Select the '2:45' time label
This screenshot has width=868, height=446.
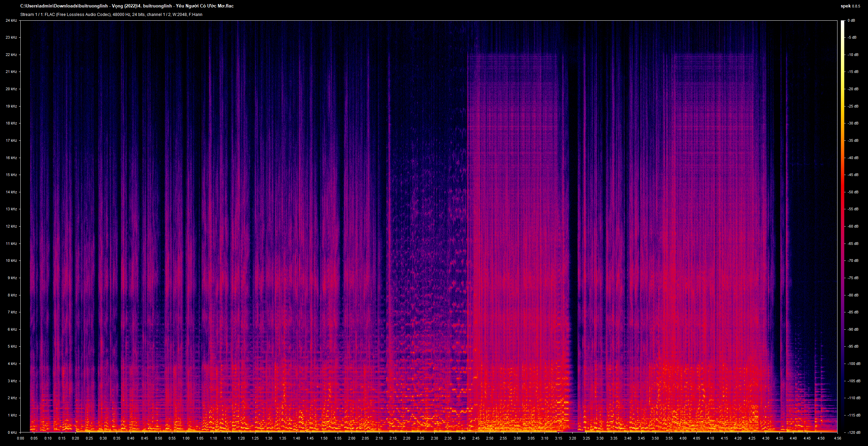pyautogui.click(x=476, y=438)
